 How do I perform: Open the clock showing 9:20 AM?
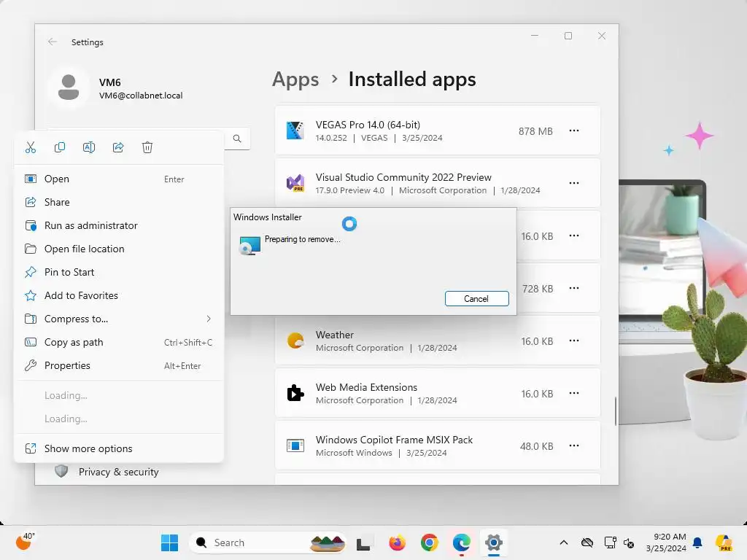(x=666, y=542)
